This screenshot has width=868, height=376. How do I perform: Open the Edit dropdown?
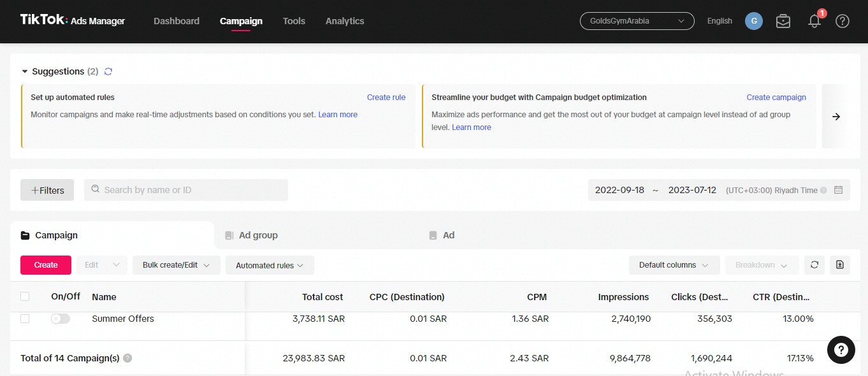click(x=102, y=265)
